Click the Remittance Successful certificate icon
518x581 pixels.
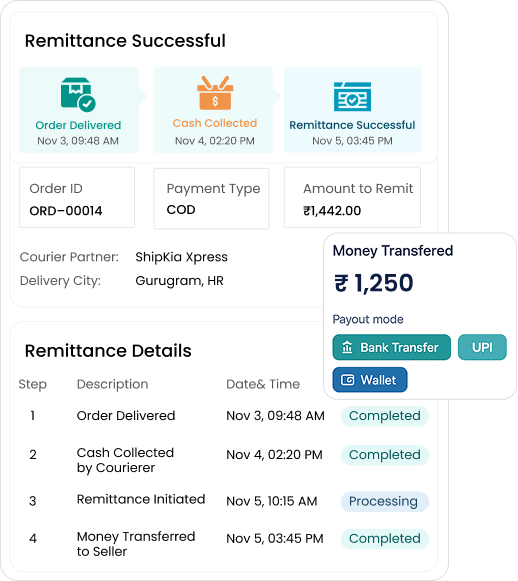pos(352,96)
